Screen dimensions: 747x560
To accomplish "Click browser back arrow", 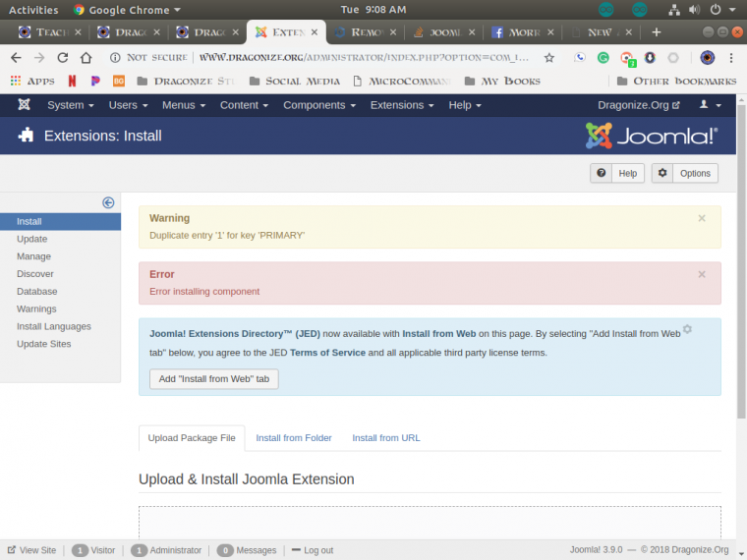I will [16, 58].
